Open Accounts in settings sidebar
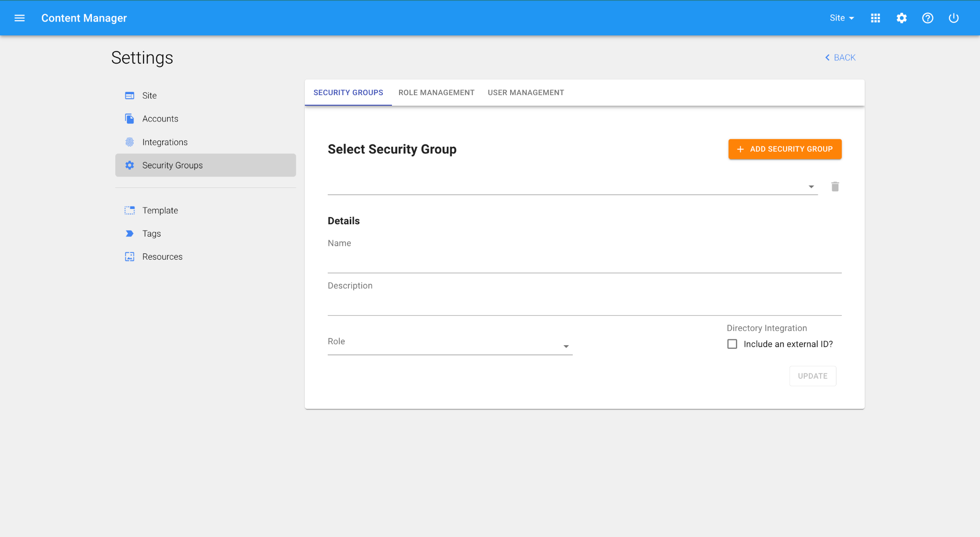Screen dimensions: 980x537 point(205,119)
